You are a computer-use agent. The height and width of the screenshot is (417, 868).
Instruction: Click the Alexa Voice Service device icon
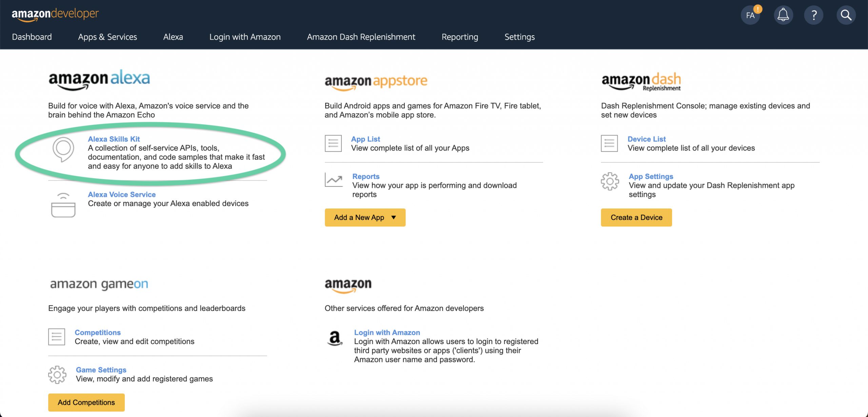63,205
